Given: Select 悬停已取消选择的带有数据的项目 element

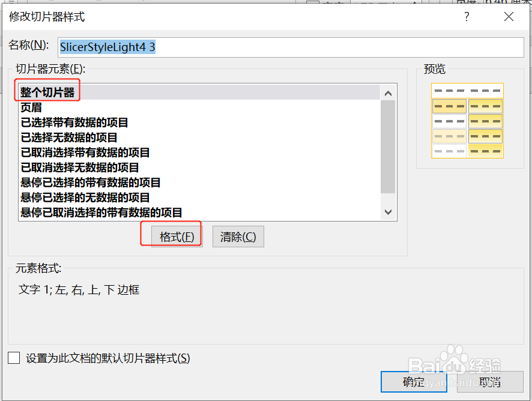Looking at the screenshot, I should [x=199, y=213].
